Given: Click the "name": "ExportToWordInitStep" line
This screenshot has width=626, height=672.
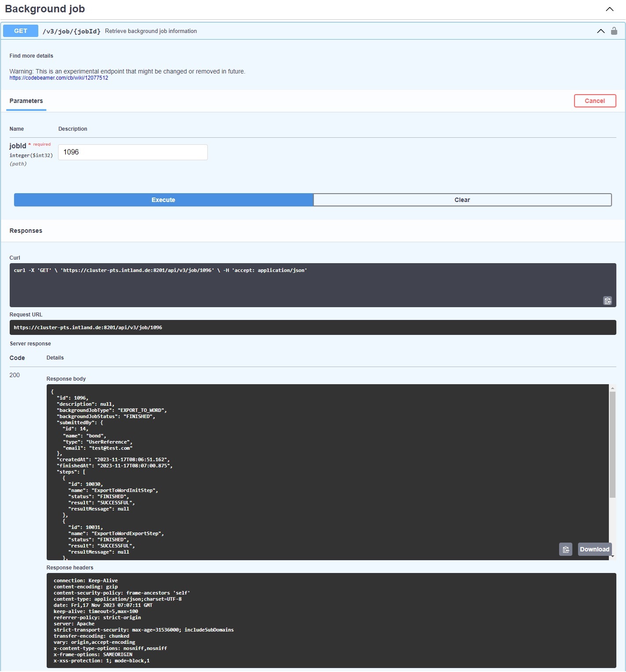Looking at the screenshot, I should [113, 490].
